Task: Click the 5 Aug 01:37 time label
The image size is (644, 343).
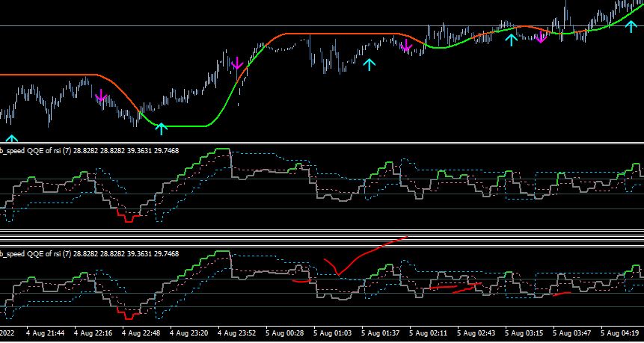Action: pos(381,333)
